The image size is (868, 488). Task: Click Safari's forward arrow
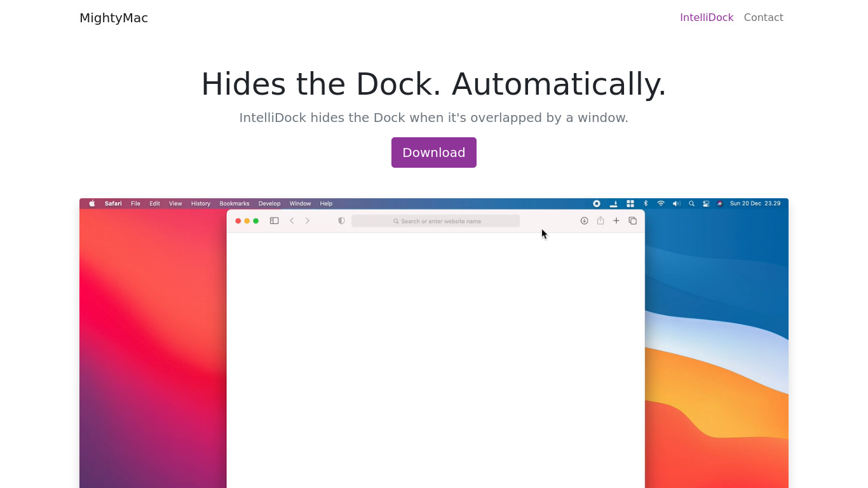coord(308,220)
